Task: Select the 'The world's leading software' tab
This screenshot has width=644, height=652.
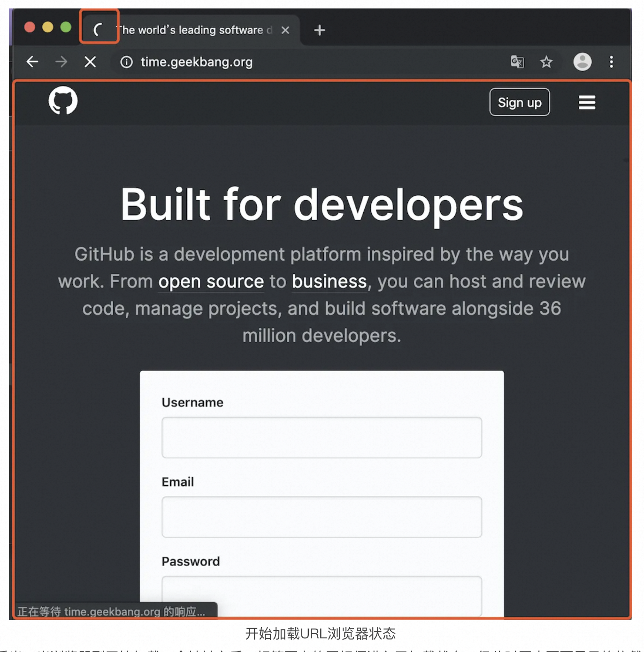Action: 190,30
